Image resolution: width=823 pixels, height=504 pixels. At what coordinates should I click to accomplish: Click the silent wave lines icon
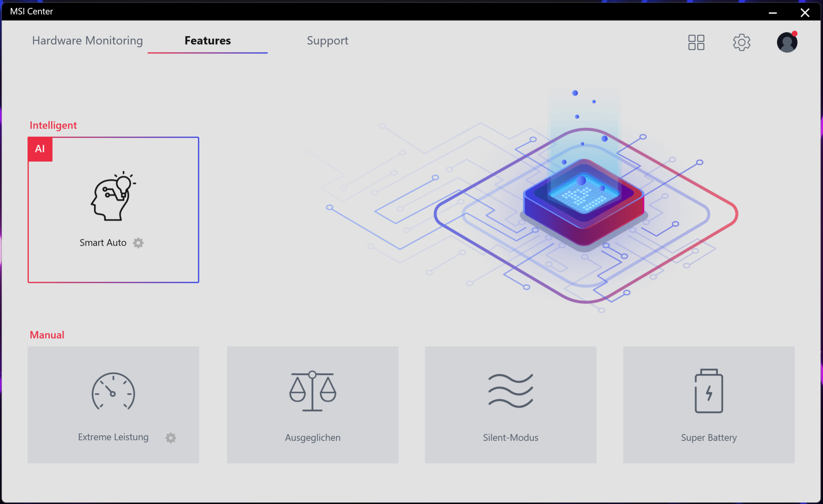click(x=511, y=390)
